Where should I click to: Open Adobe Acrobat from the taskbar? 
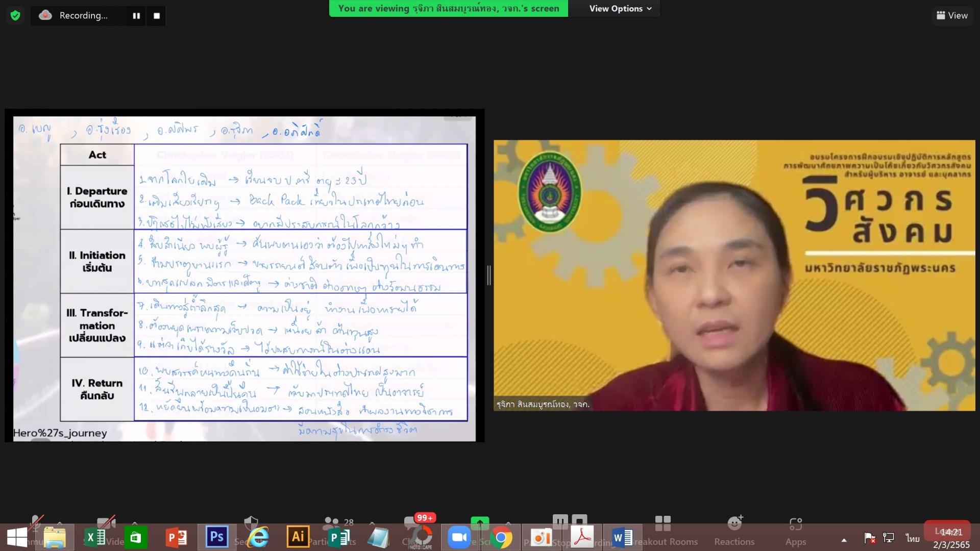pyautogui.click(x=582, y=538)
